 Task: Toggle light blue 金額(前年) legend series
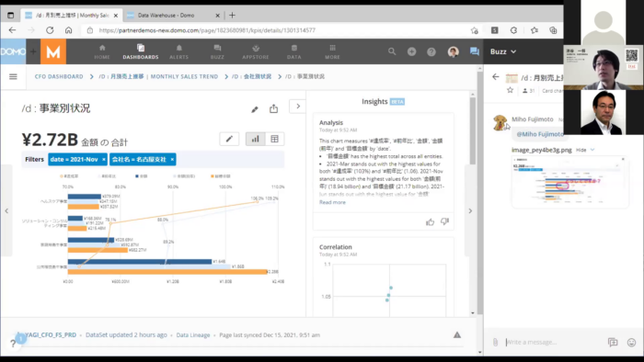pos(184,176)
